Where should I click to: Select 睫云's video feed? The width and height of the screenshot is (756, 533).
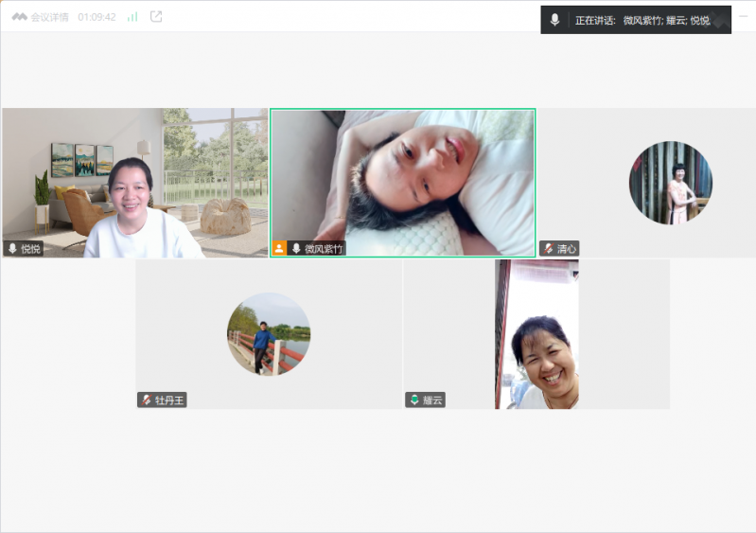click(536, 333)
